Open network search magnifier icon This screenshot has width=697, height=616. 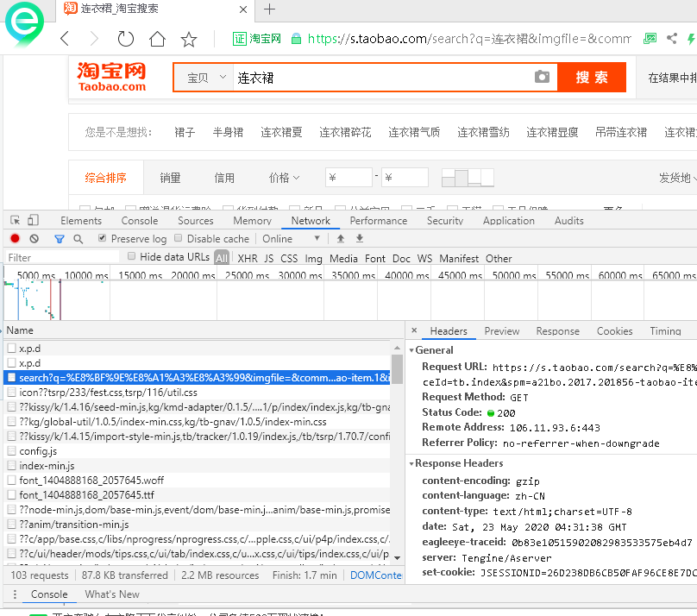point(78,239)
